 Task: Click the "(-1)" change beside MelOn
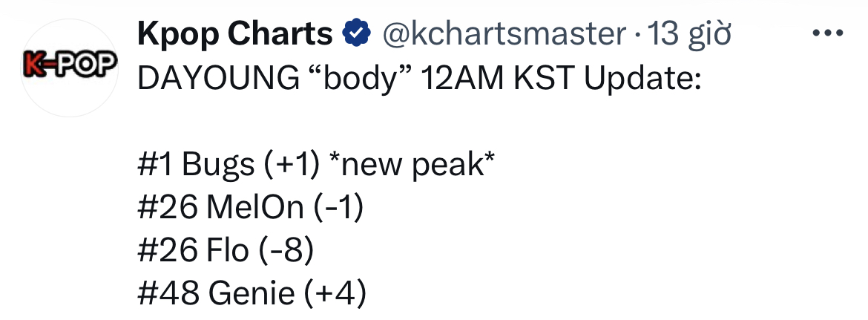coord(338,208)
